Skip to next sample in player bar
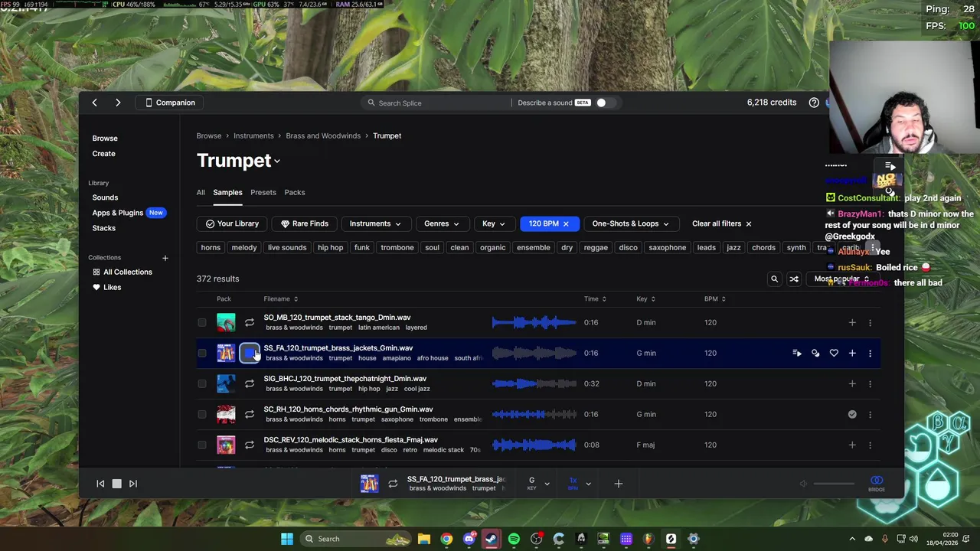The image size is (980, 551). coord(133,484)
